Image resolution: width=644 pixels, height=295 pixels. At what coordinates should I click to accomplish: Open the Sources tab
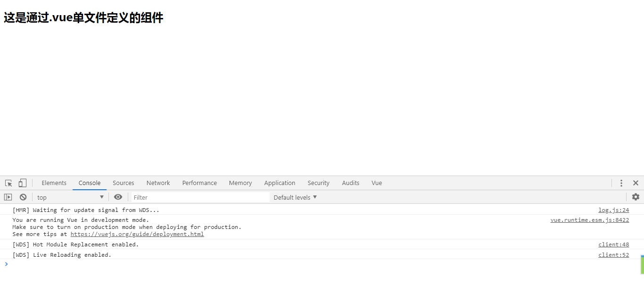pyautogui.click(x=124, y=183)
